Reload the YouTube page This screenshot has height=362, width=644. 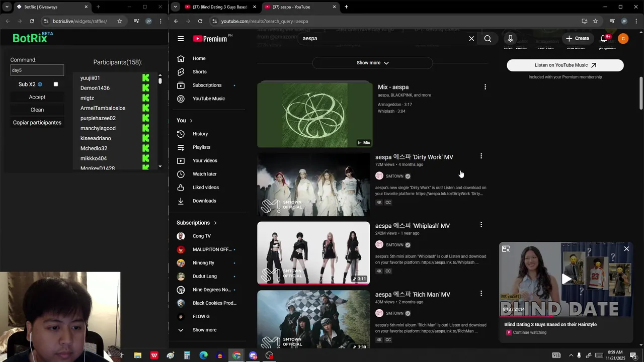pyautogui.click(x=200, y=21)
